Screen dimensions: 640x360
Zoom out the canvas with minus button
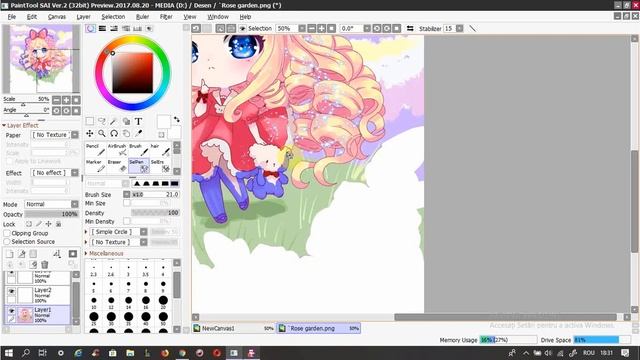[x=311, y=28]
